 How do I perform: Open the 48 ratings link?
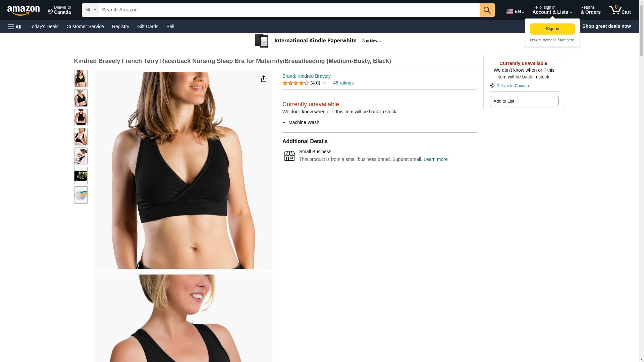click(x=343, y=83)
